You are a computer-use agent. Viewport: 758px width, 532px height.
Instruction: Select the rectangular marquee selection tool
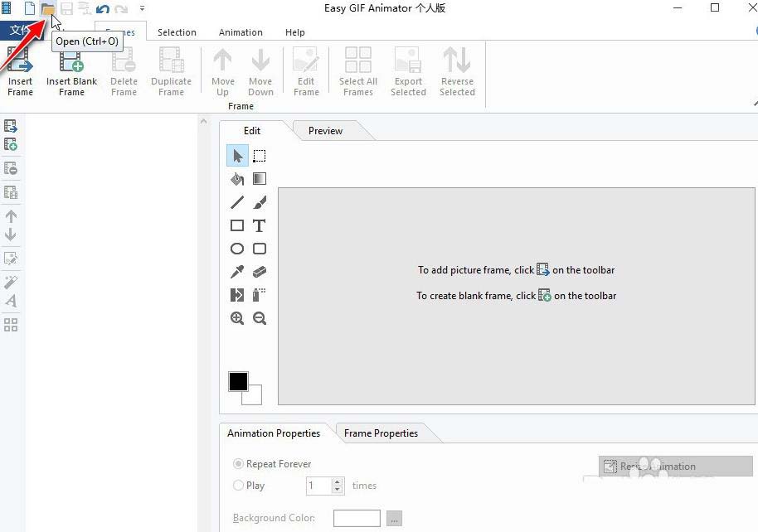260,156
